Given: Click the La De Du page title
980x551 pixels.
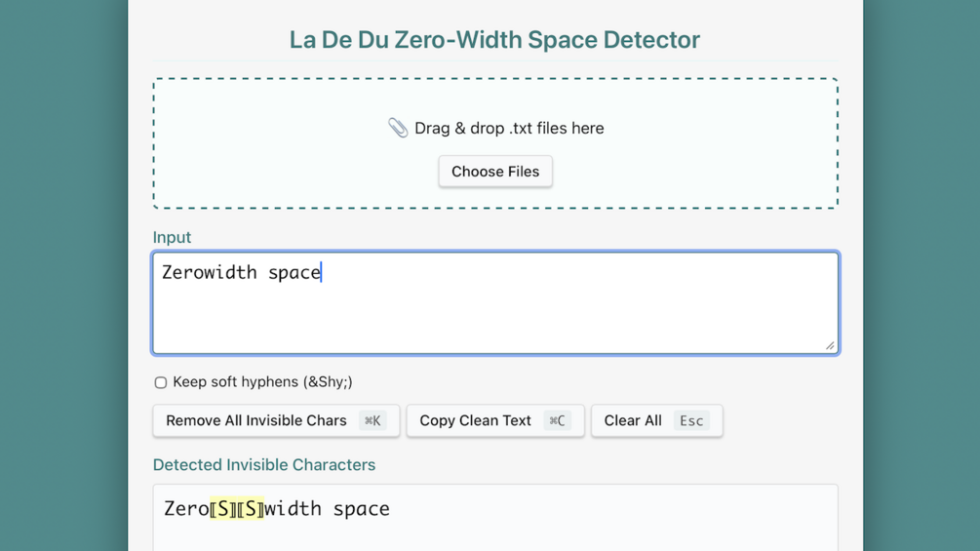Looking at the screenshot, I should pos(494,40).
